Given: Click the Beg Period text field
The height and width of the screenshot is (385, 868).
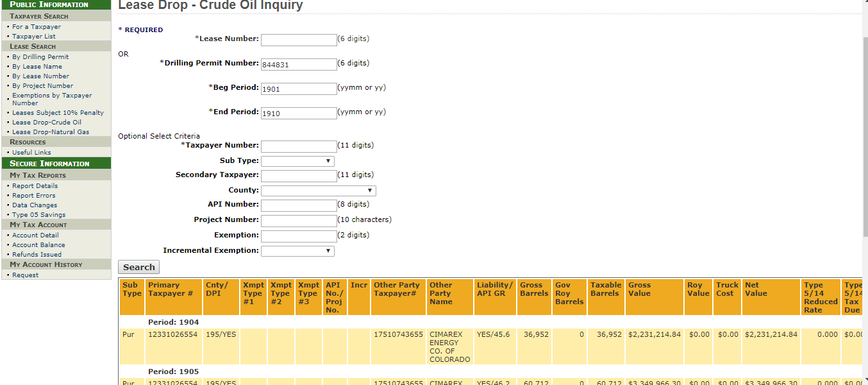Looking at the screenshot, I should (x=298, y=89).
